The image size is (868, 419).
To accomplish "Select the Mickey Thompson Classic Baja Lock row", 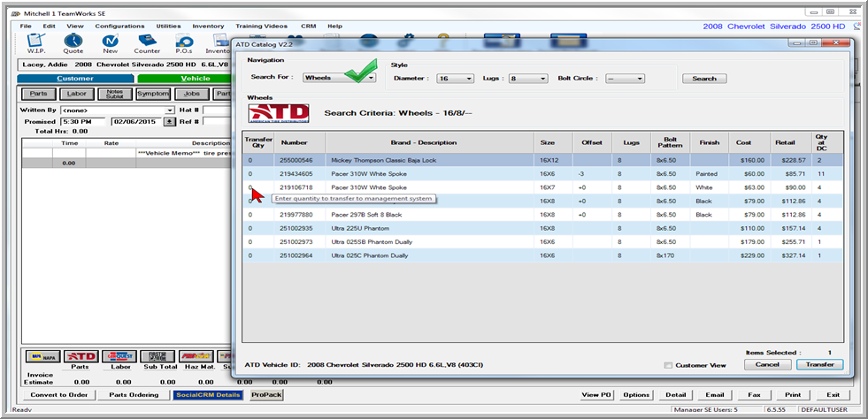I will click(543, 160).
